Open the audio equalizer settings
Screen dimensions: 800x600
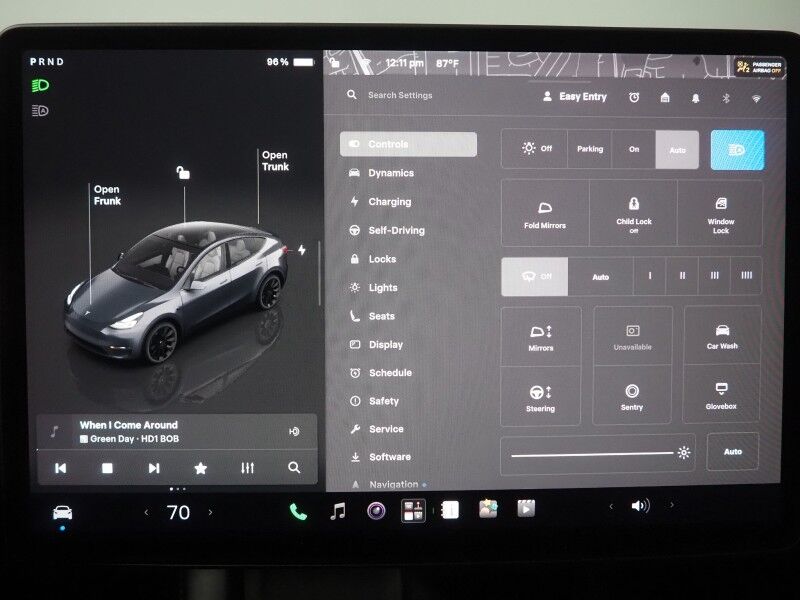coord(247,468)
